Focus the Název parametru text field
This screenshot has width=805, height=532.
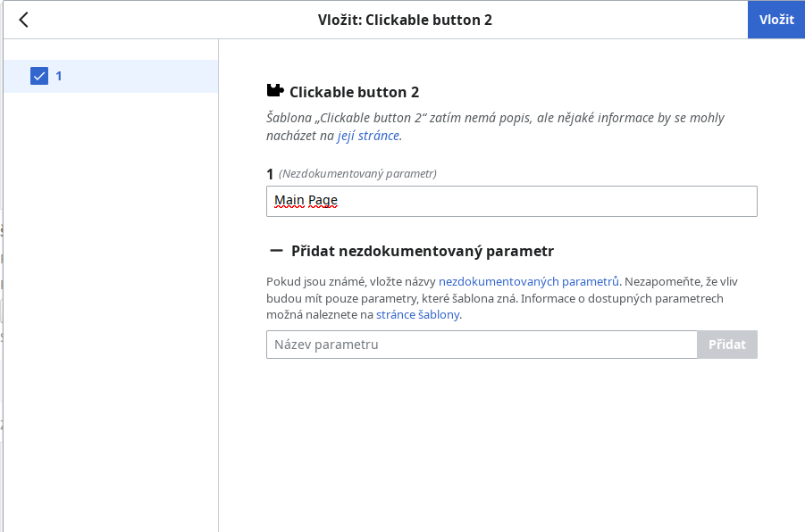pyautogui.click(x=481, y=345)
